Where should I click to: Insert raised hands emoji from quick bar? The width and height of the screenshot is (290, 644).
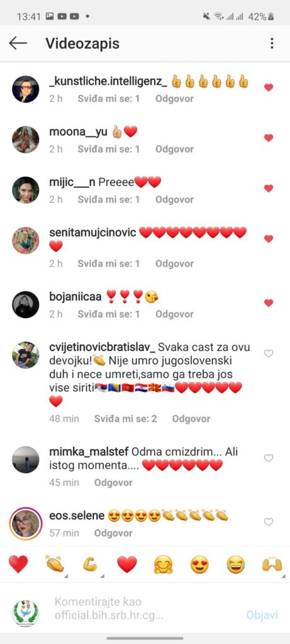[272, 564]
